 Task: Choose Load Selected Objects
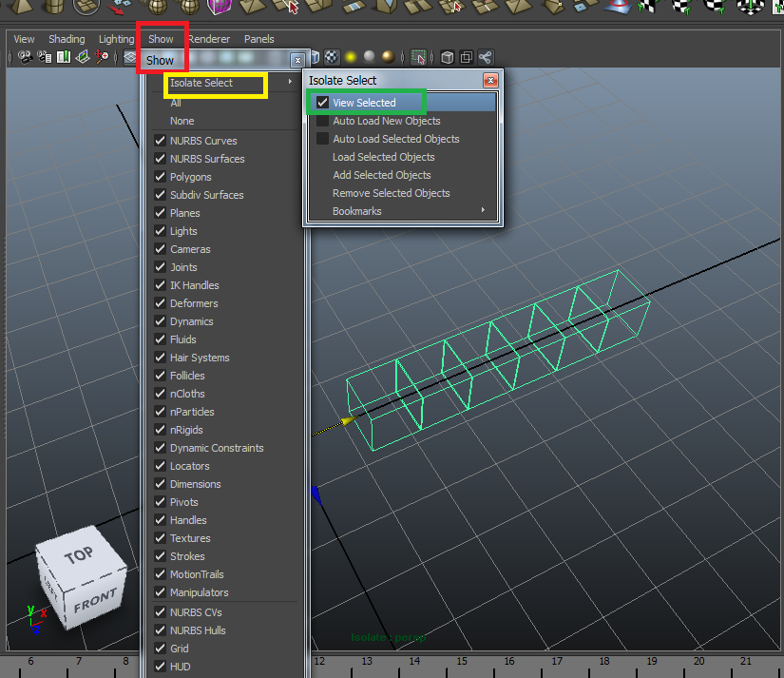click(383, 157)
